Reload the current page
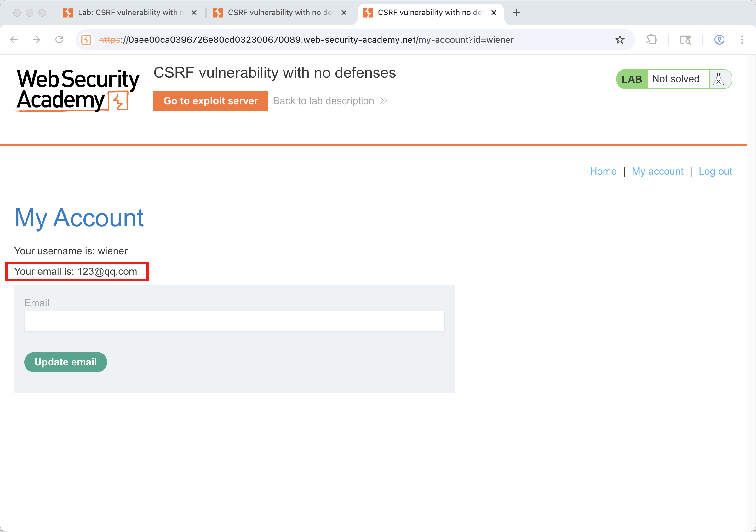Viewport: 756px width, 532px height. click(x=59, y=40)
